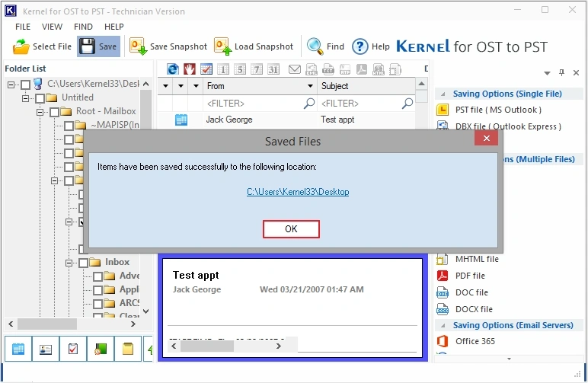
Task: Click the red hand stop icon
Action: (190, 69)
